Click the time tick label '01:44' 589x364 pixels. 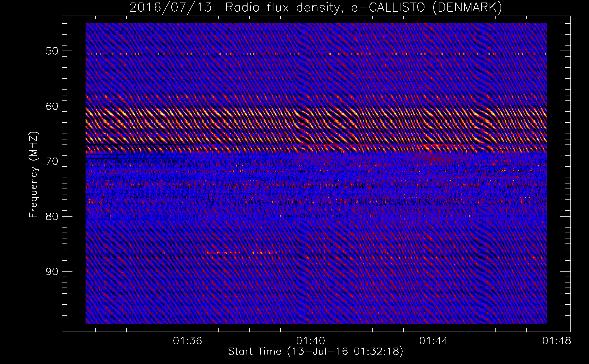pyautogui.click(x=434, y=341)
